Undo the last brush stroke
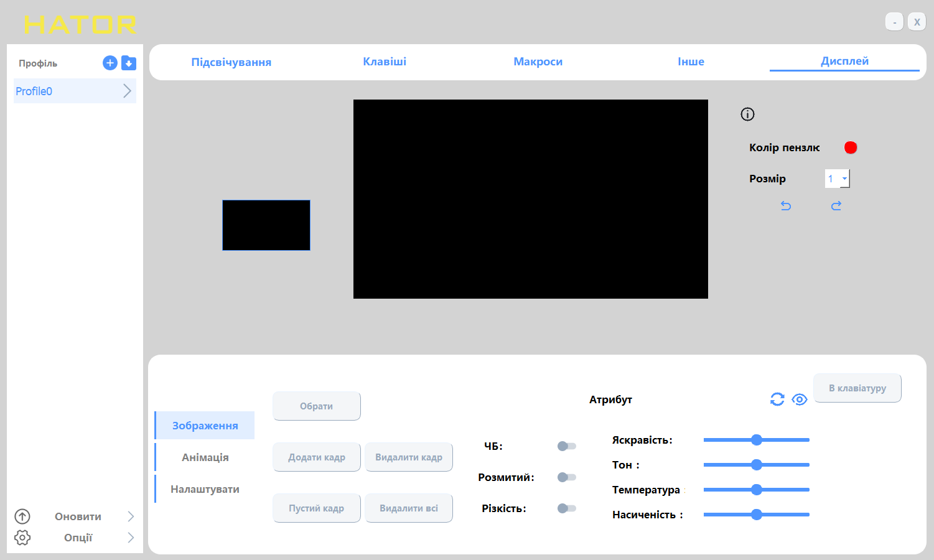Screen dimensions: 934x560 pos(786,206)
